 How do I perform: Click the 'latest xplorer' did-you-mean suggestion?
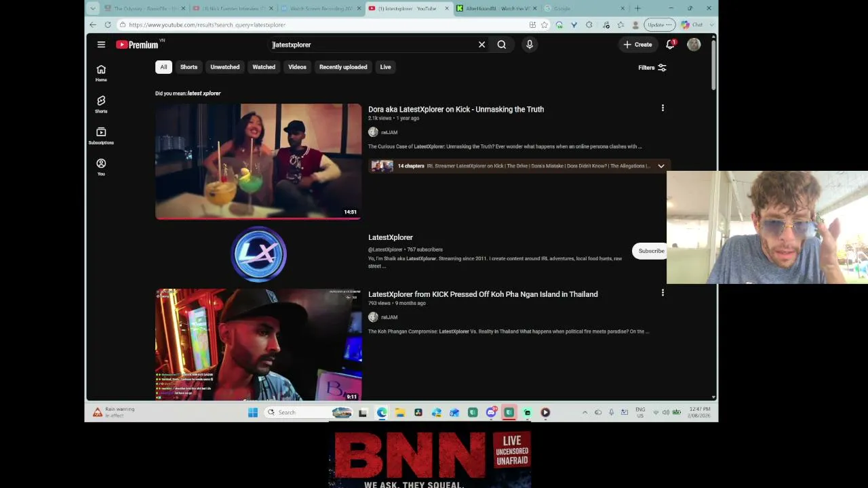tap(204, 94)
